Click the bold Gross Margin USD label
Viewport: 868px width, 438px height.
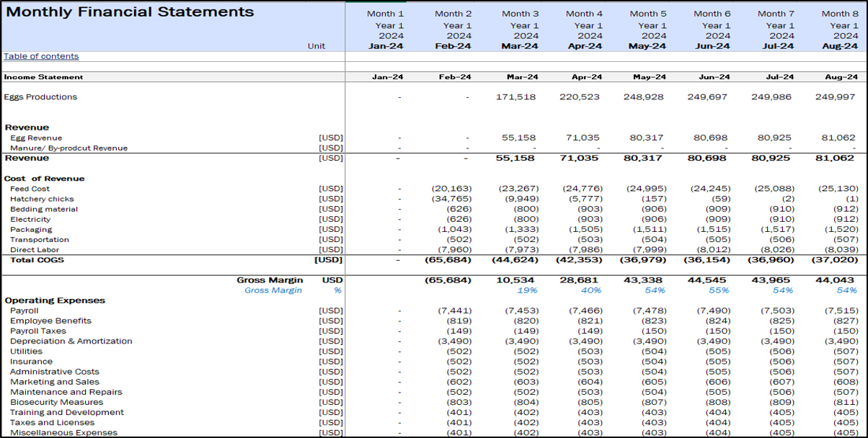270,280
